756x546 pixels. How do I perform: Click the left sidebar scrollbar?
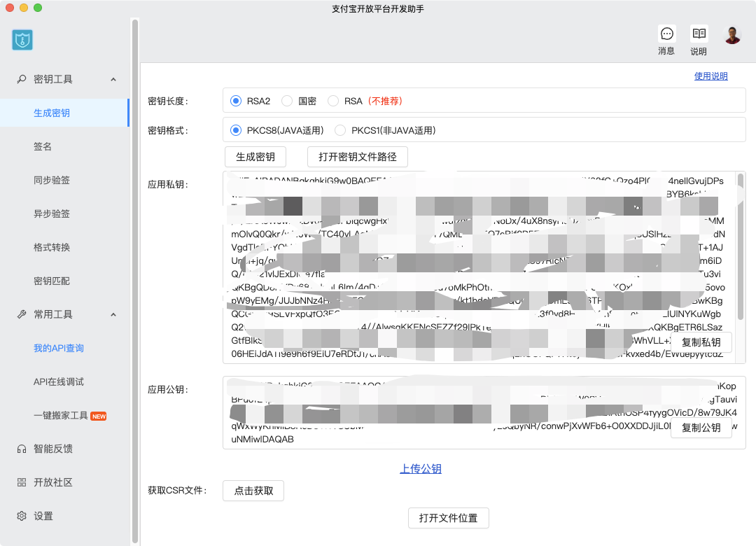135,281
